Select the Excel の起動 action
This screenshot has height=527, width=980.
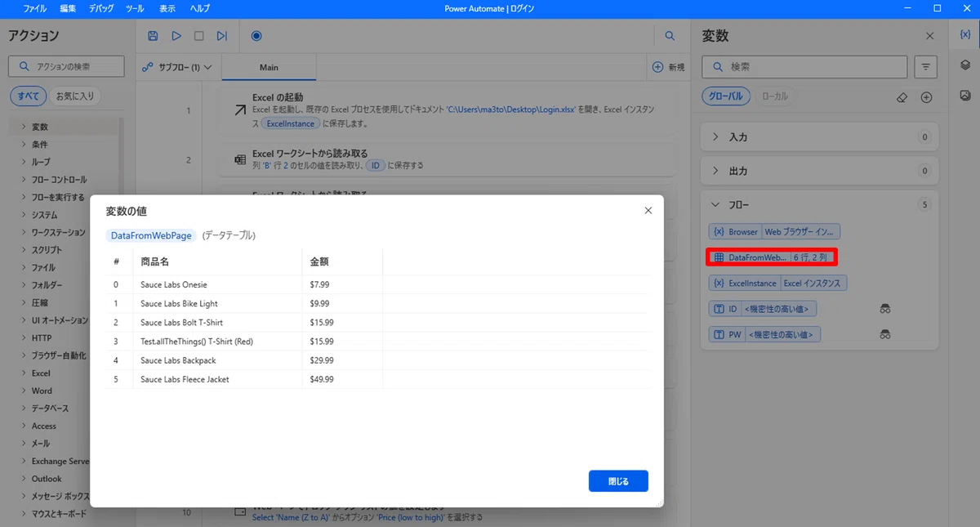448,110
